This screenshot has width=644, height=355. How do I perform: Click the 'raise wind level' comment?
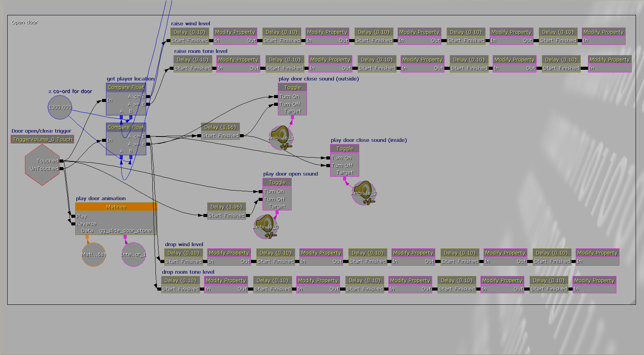pos(191,23)
